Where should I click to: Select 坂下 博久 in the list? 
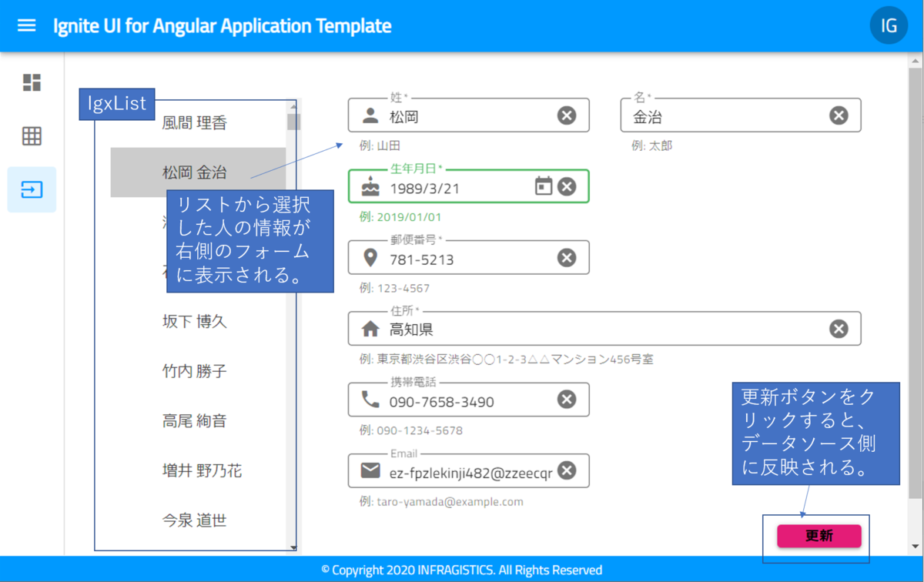198,322
